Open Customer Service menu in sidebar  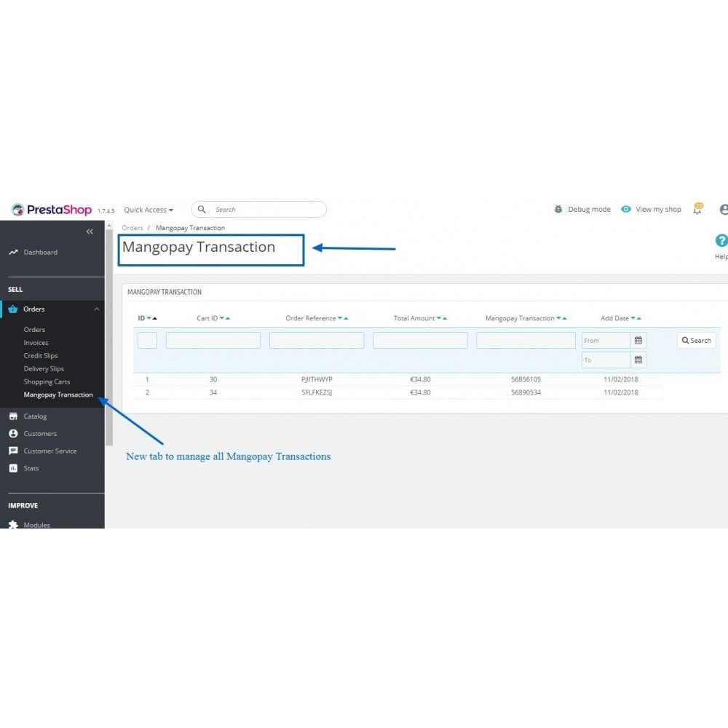[x=50, y=451]
